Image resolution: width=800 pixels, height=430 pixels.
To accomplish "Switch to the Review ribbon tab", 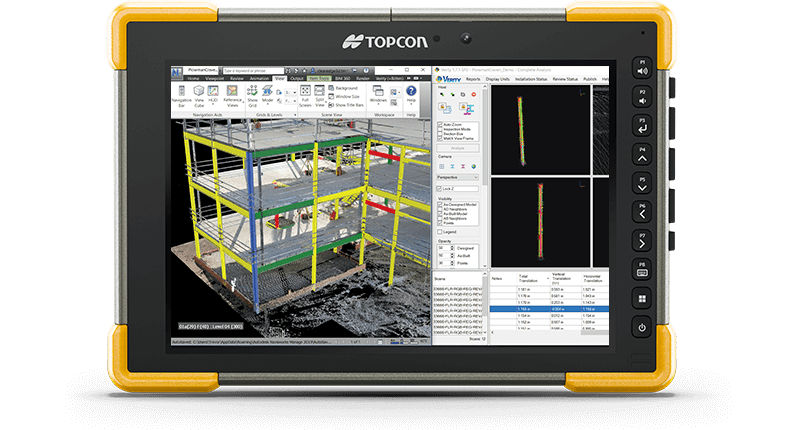I will click(237, 79).
